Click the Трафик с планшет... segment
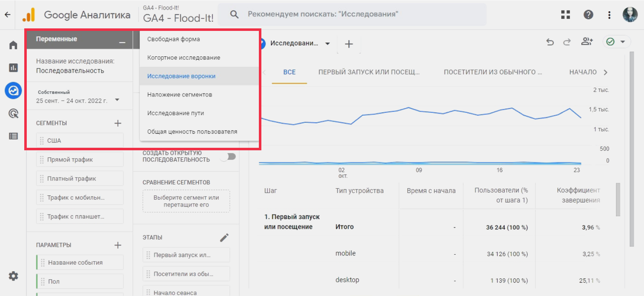 [79, 216]
